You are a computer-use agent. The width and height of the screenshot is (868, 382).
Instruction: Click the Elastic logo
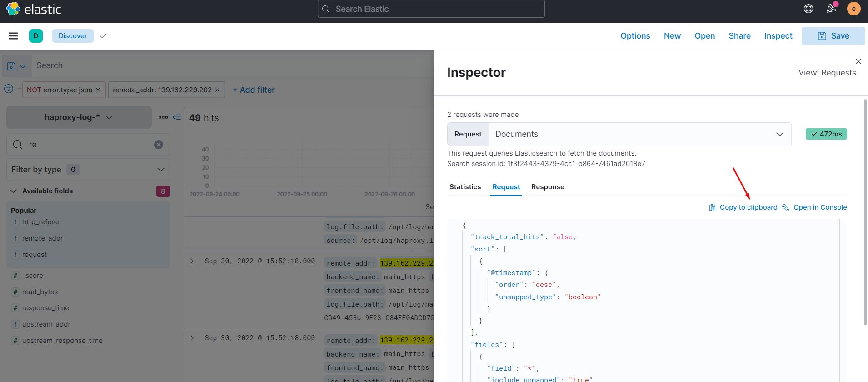pyautogui.click(x=33, y=9)
